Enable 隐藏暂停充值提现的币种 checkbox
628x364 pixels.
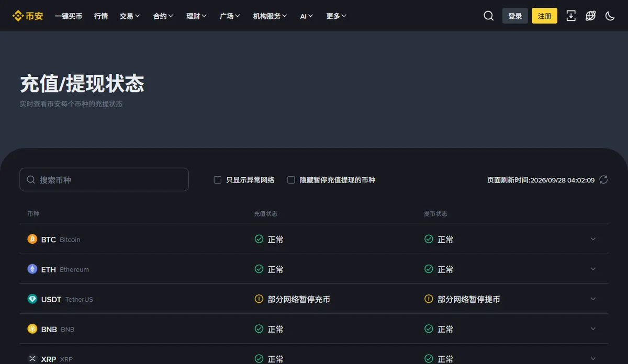pyautogui.click(x=291, y=180)
